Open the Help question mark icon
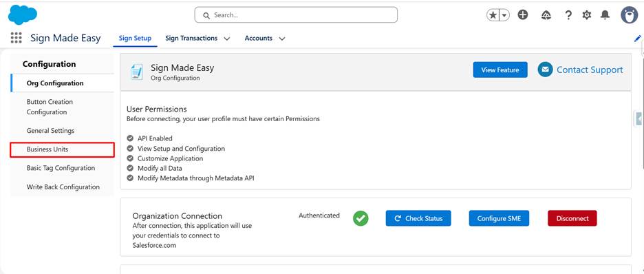This screenshot has height=274, width=644. tap(568, 15)
